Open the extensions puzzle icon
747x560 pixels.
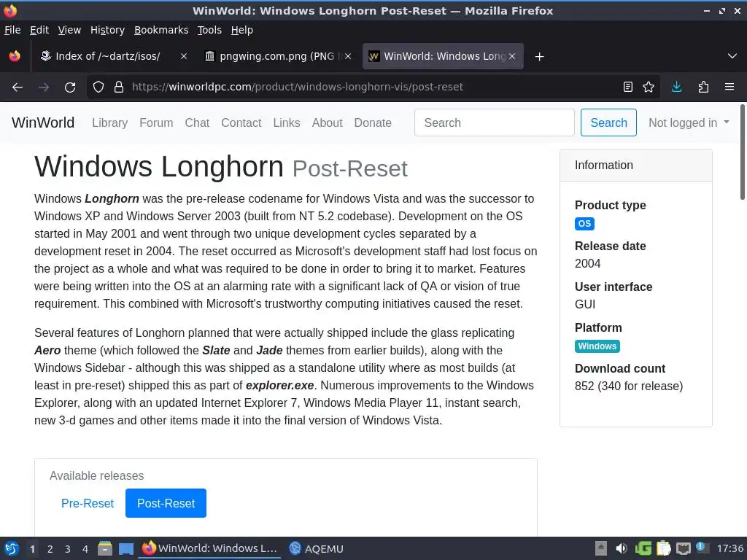tap(703, 87)
